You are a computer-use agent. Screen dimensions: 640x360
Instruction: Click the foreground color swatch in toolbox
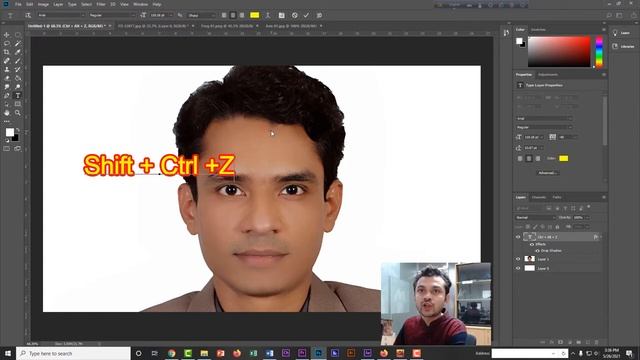(x=9, y=132)
